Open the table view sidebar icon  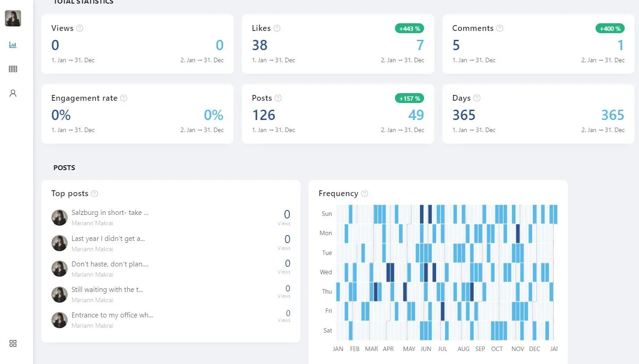[13, 69]
